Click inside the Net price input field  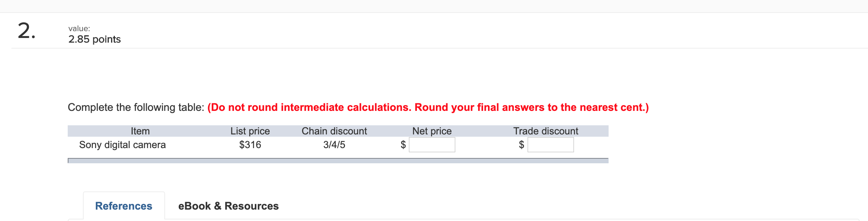(432, 145)
